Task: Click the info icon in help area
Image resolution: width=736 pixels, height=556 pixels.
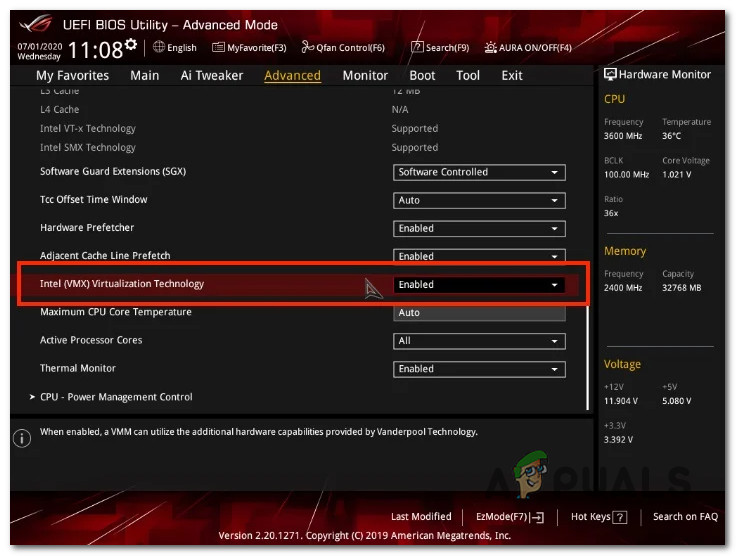Action: tap(22, 438)
